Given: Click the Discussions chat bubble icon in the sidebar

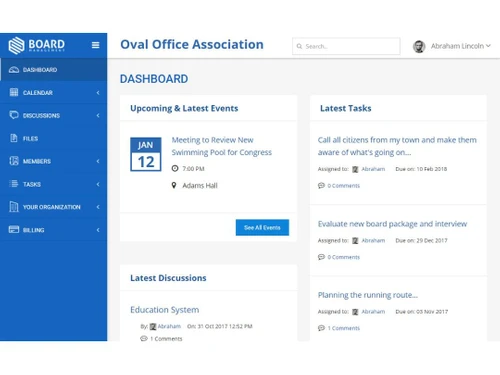Looking at the screenshot, I should [14, 115].
